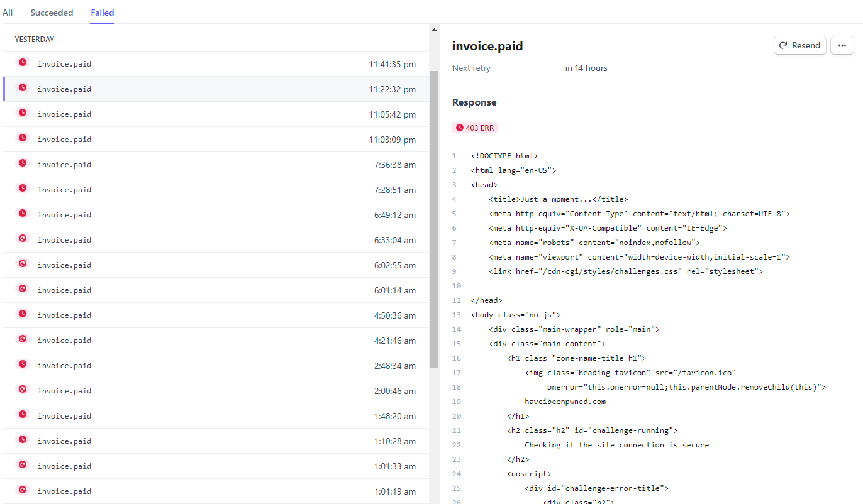Select the event timestamped 1:48:20 am

[x=216, y=416]
